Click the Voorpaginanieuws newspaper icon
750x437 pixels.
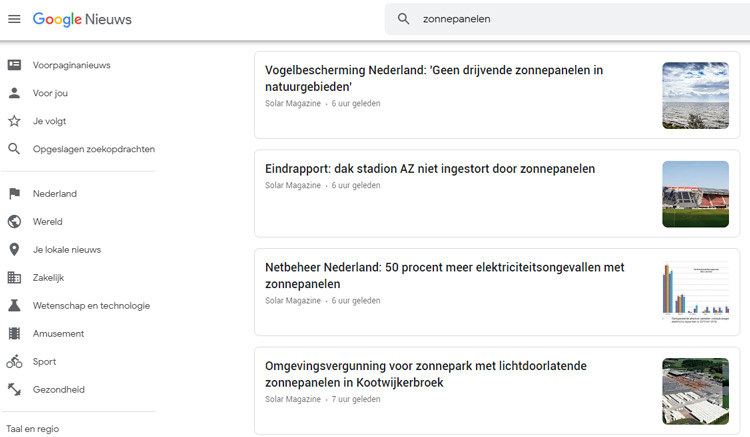(x=14, y=65)
